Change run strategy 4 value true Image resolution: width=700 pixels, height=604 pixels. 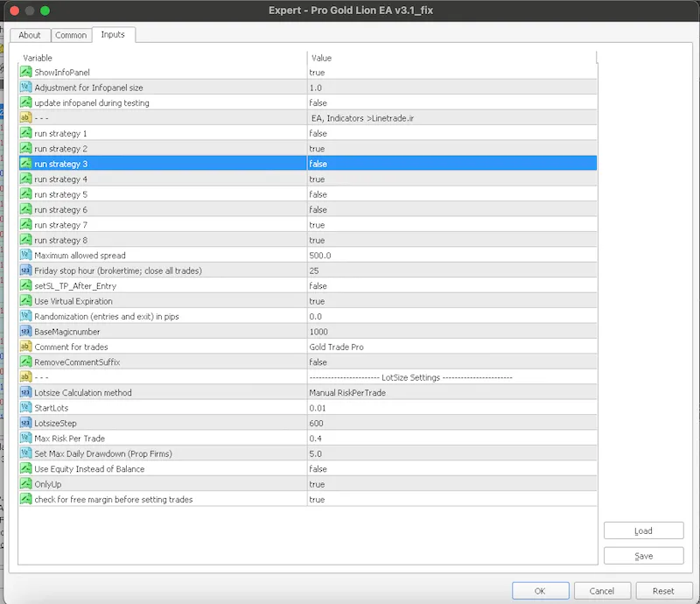451,179
